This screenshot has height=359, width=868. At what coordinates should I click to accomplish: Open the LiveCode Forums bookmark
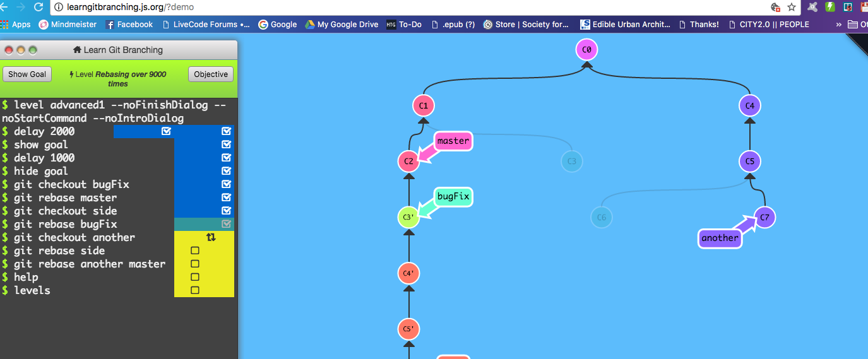(206, 25)
